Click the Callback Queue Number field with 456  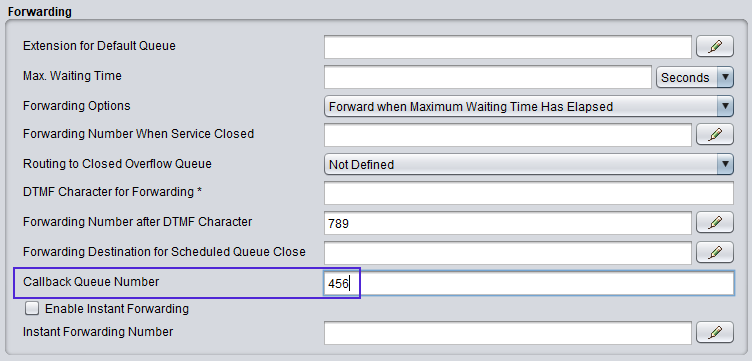pos(529,283)
